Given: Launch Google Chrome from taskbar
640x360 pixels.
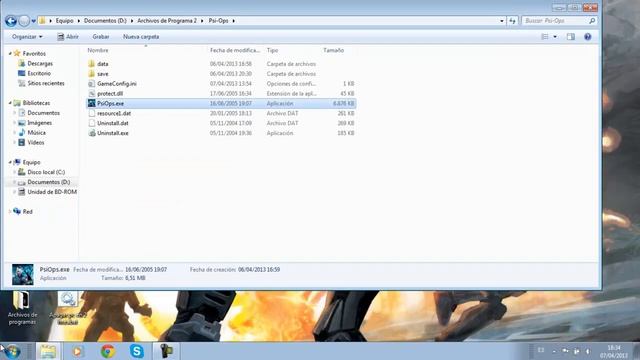Looking at the screenshot, I should click(x=108, y=351).
